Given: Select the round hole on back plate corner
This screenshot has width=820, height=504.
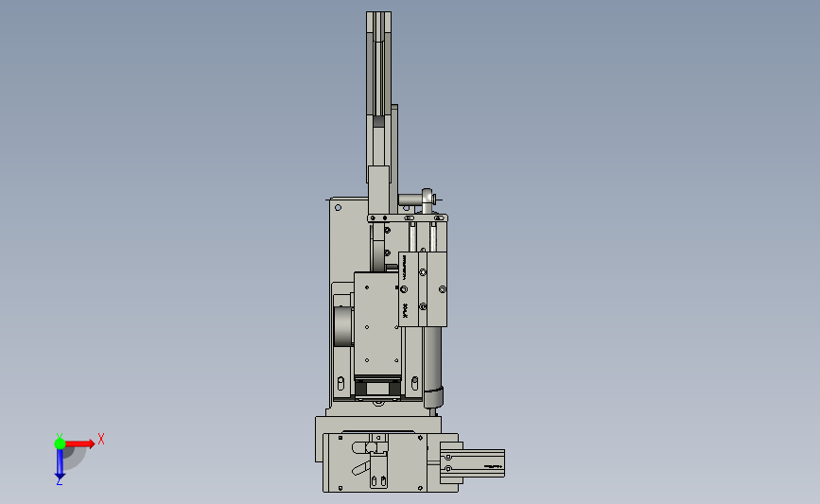Looking at the screenshot, I should 338,208.
